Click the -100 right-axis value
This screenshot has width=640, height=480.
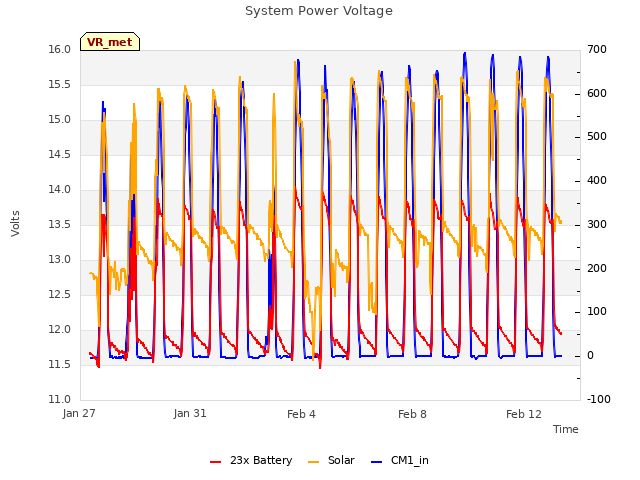(599, 400)
